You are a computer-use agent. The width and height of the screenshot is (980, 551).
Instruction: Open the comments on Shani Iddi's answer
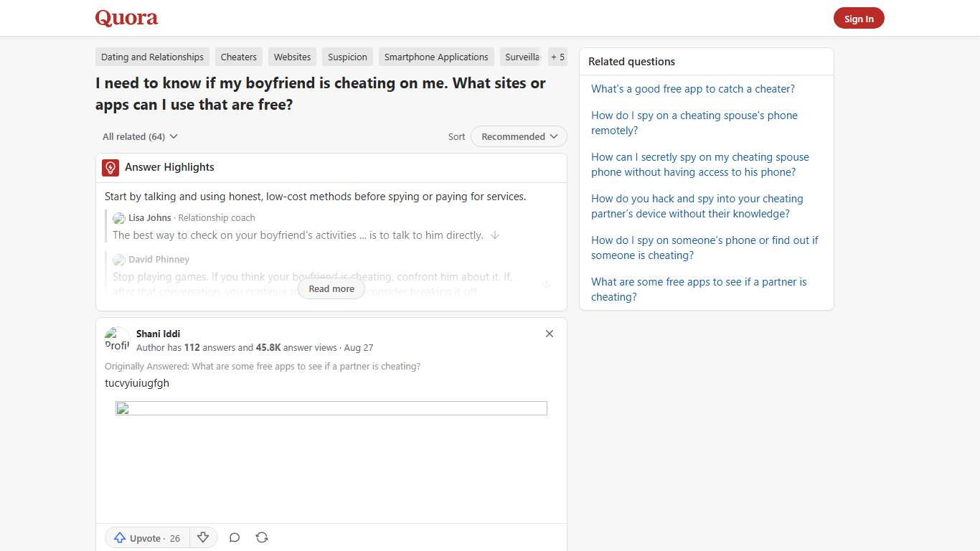click(234, 537)
